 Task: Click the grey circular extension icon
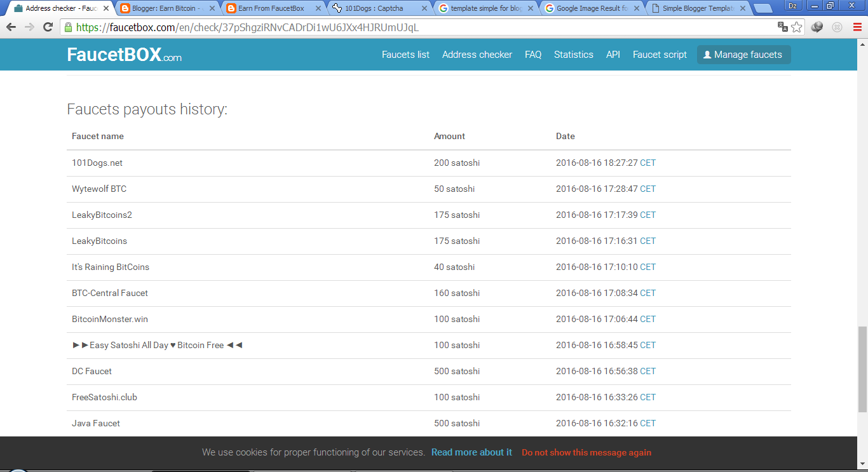coord(837,27)
